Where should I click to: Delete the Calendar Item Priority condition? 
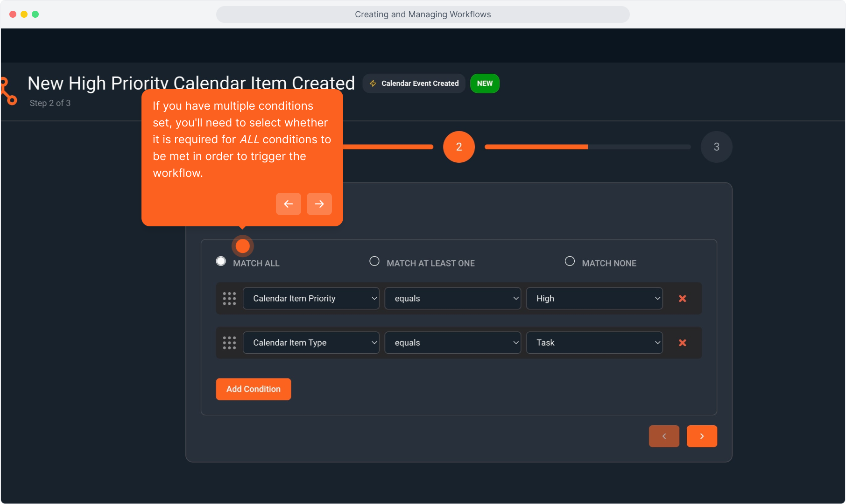click(682, 299)
